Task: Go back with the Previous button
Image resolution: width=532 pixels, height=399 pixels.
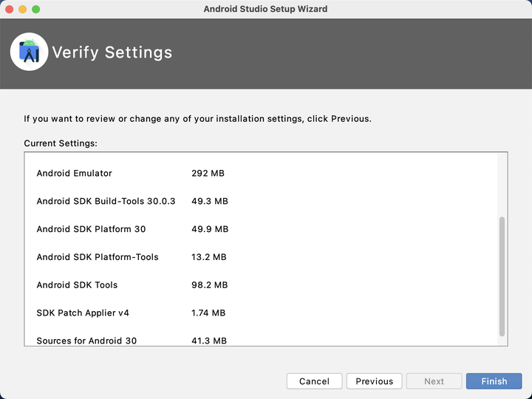Action: tap(374, 381)
